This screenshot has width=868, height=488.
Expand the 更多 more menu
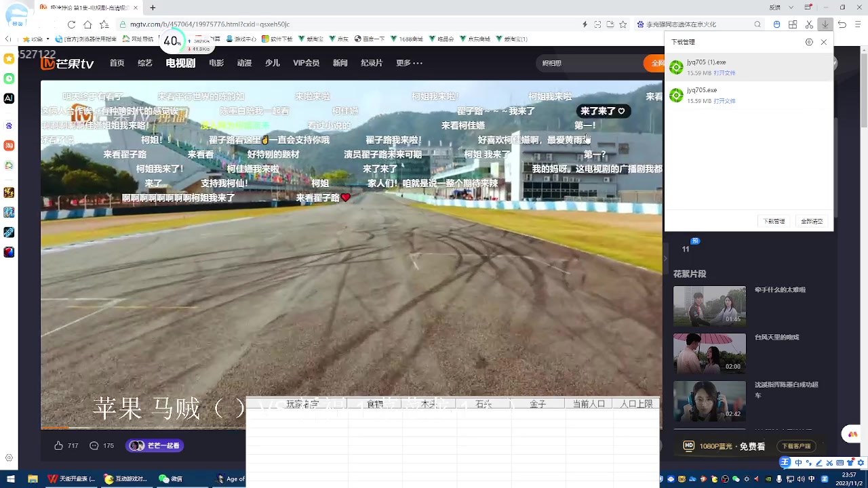point(409,63)
